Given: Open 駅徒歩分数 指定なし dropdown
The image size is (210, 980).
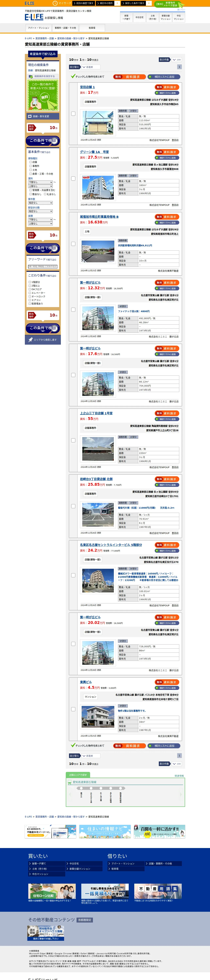Looking at the screenshot, I should coord(40,211).
